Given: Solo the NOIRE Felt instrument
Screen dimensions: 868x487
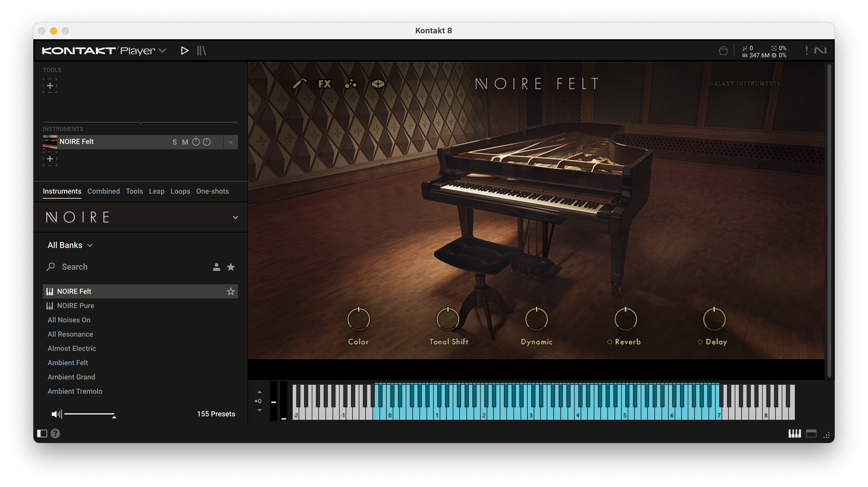Looking at the screenshot, I should 175,142.
